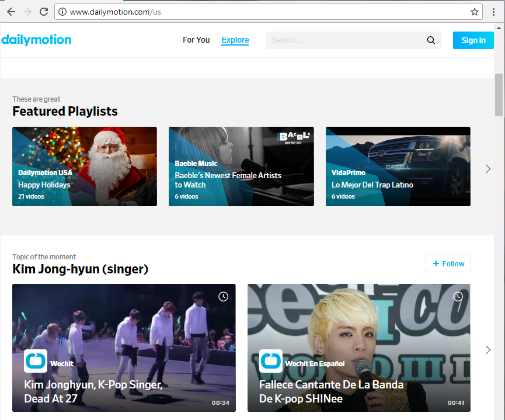This screenshot has width=505, height=420.
Task: Reload the page with the refresh icon
Action: click(44, 12)
